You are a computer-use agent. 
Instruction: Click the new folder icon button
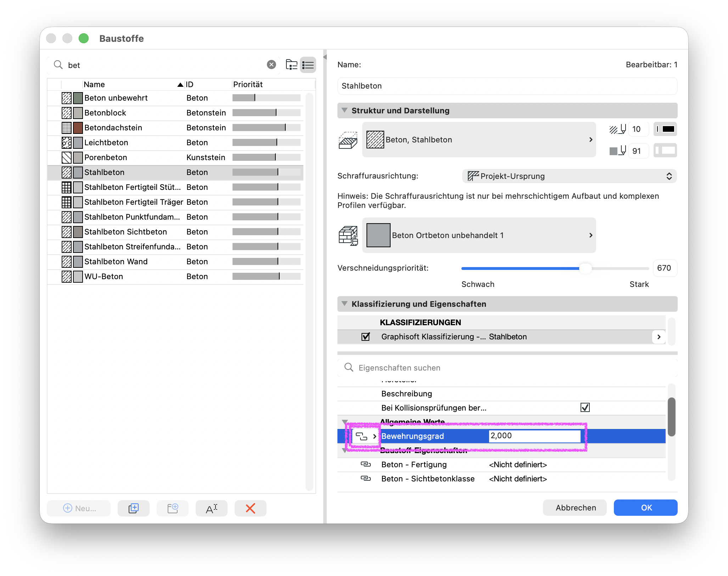point(172,508)
